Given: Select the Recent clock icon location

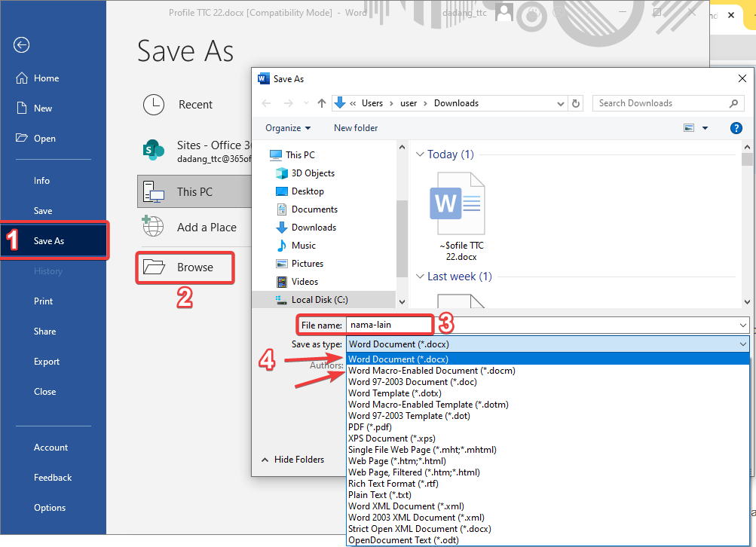Looking at the screenshot, I should [x=154, y=105].
